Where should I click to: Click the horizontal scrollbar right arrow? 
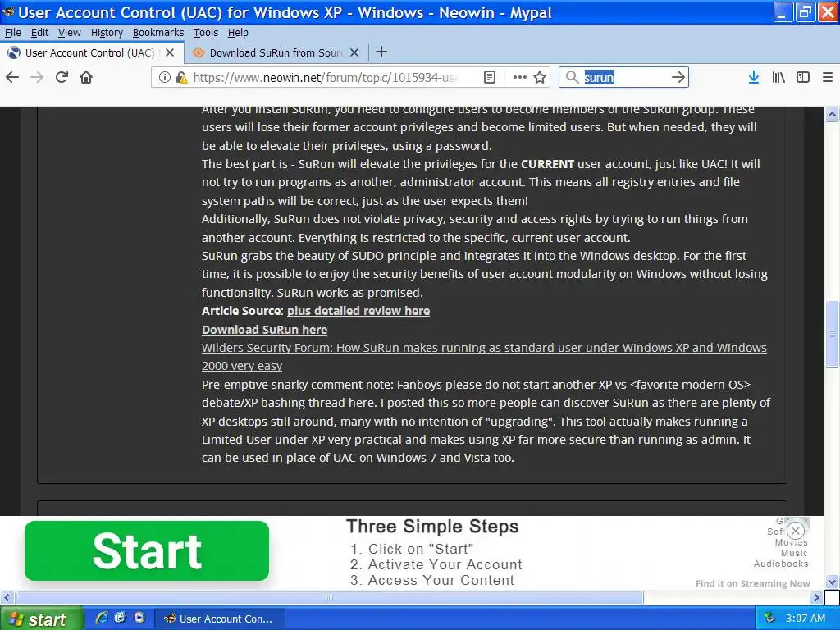tap(816, 597)
